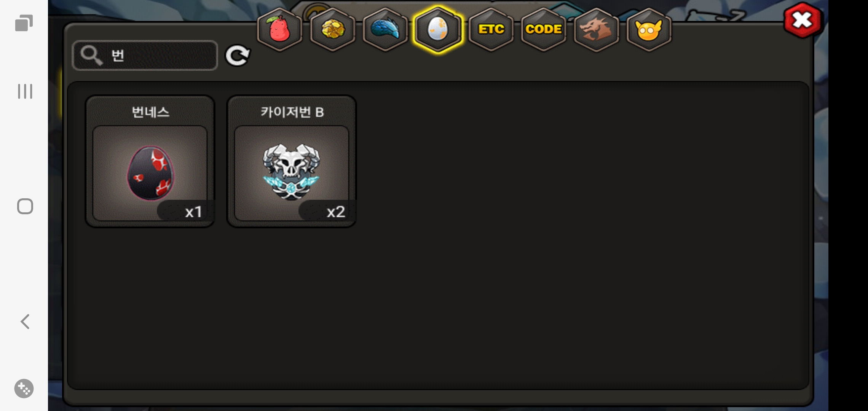Tap the 번네스 item title label
Image resolution: width=868 pixels, height=411 pixels.
[150, 112]
